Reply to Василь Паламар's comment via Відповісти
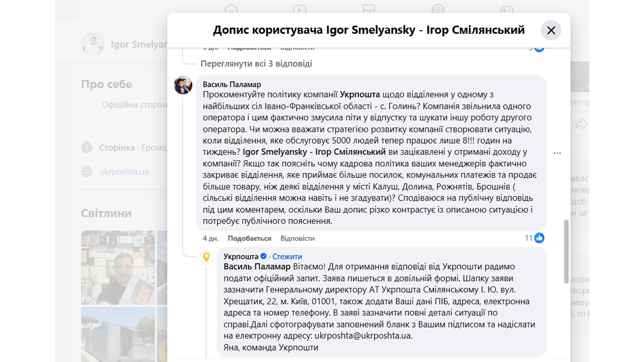Viewport: 644px width, 362px height. tap(297, 238)
